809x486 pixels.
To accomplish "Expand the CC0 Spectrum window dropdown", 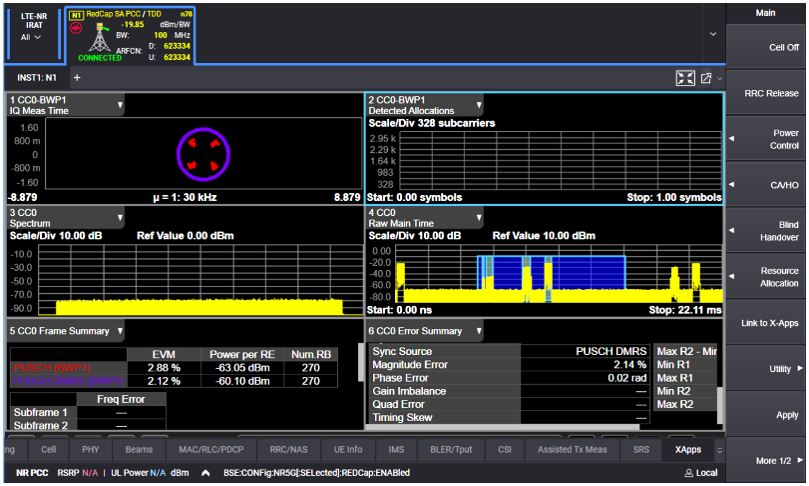I will [x=120, y=216].
